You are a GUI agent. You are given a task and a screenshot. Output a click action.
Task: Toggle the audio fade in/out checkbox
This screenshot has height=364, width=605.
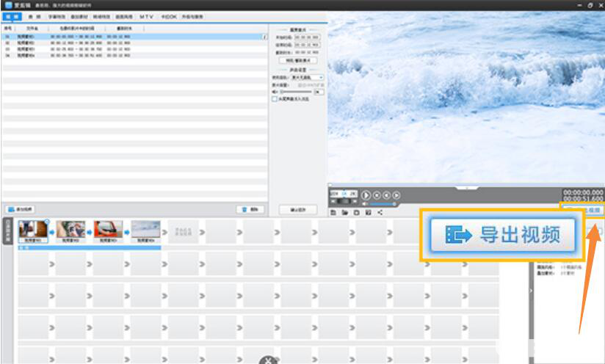tap(275, 99)
